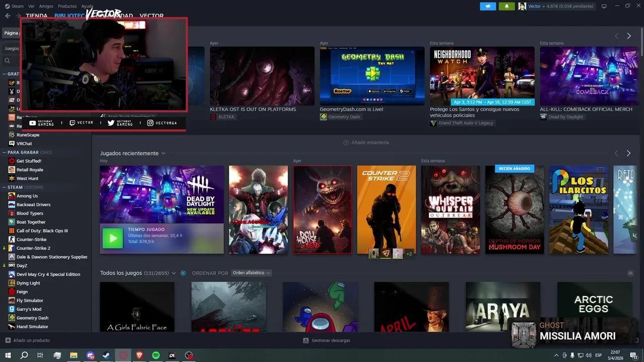Screen dimensions: 644x362
Task: Select Dying Light in library list
Action: coord(28,283)
